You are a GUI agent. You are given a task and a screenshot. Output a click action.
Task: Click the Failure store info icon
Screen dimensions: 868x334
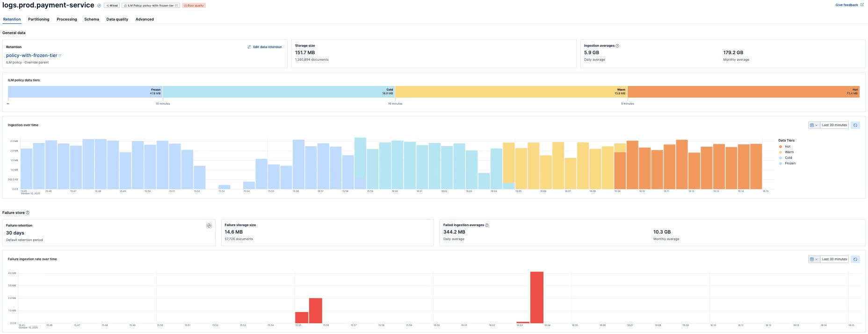[x=28, y=213]
